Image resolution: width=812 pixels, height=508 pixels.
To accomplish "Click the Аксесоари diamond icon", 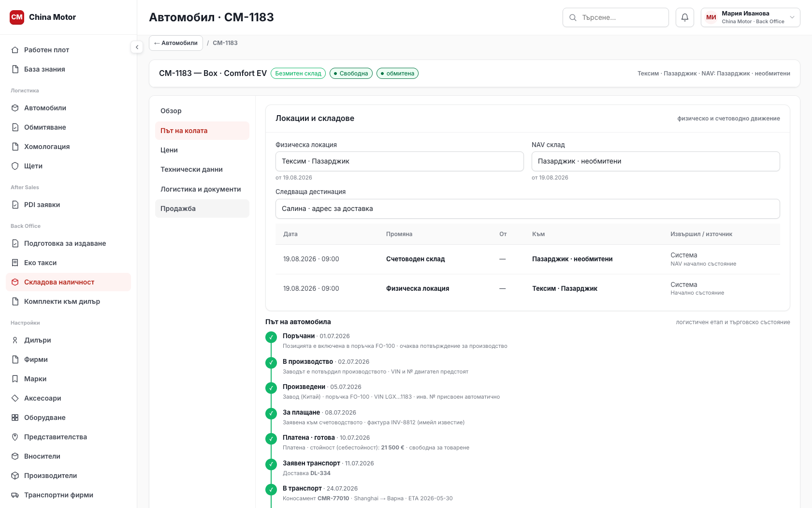I will click(x=15, y=398).
